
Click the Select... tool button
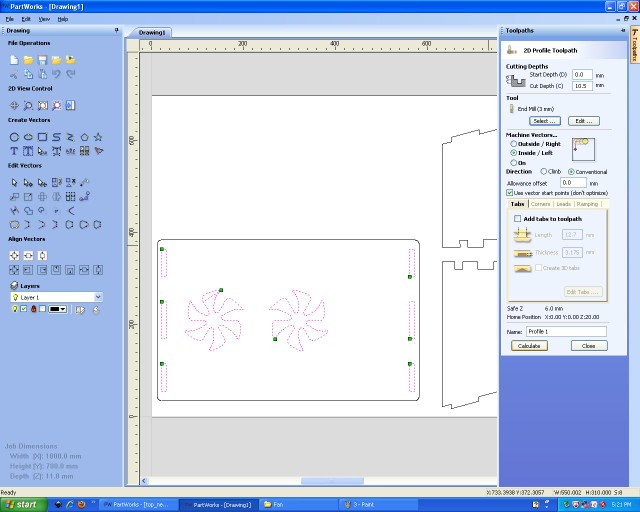coord(545,121)
